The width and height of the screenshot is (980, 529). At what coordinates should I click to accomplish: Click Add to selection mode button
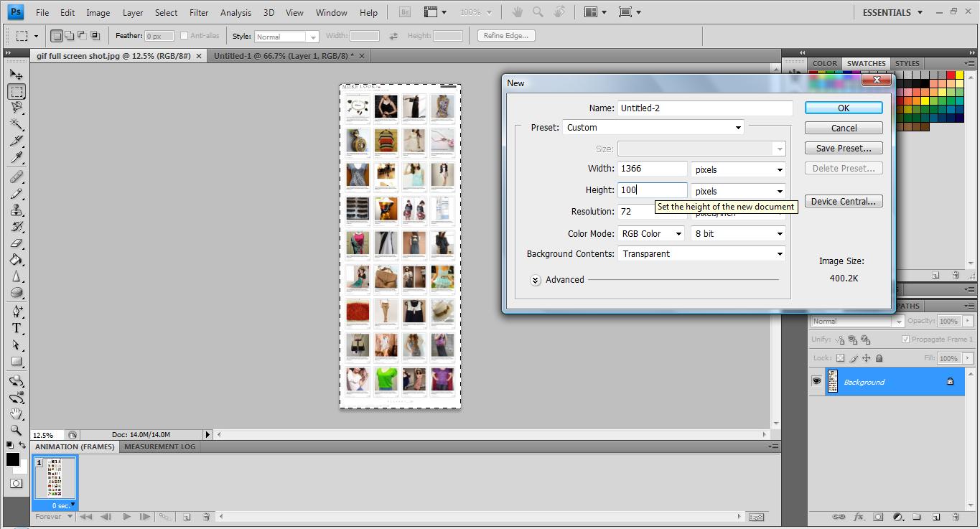[x=69, y=36]
